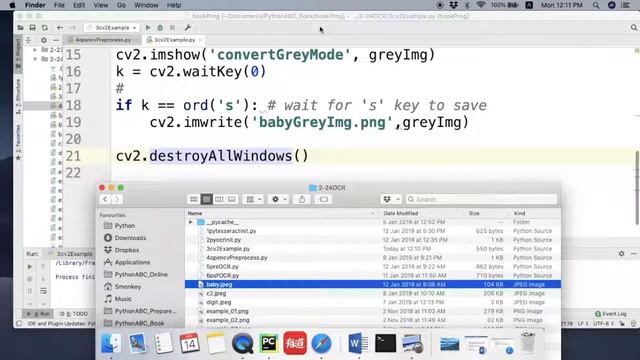The width and height of the screenshot is (640, 360).
Task: Open the Event Log panel
Action: tap(611, 314)
